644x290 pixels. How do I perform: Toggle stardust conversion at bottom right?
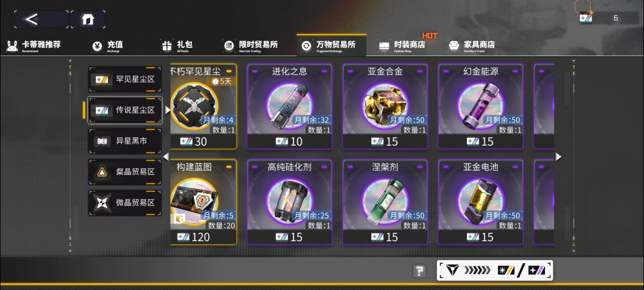click(x=494, y=270)
